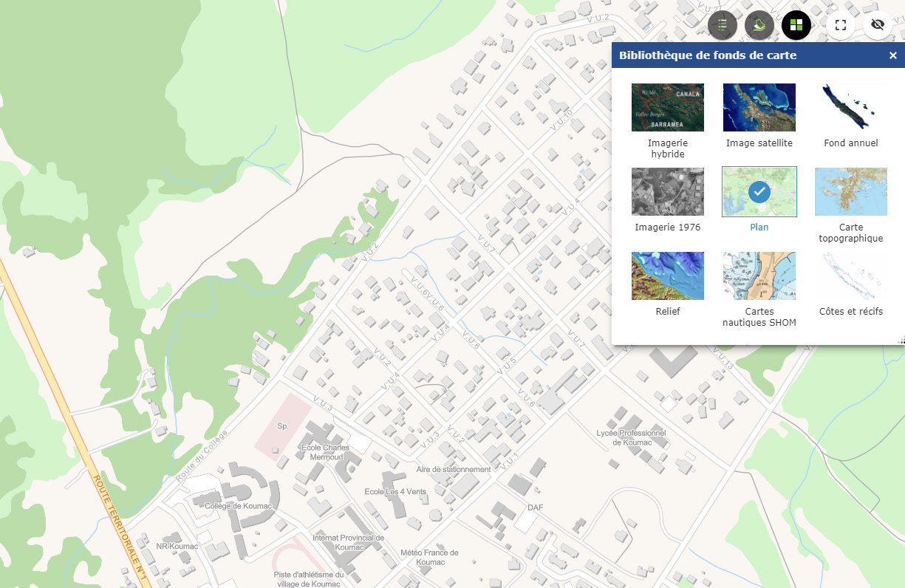Open the basemap library grid icon

(x=796, y=24)
